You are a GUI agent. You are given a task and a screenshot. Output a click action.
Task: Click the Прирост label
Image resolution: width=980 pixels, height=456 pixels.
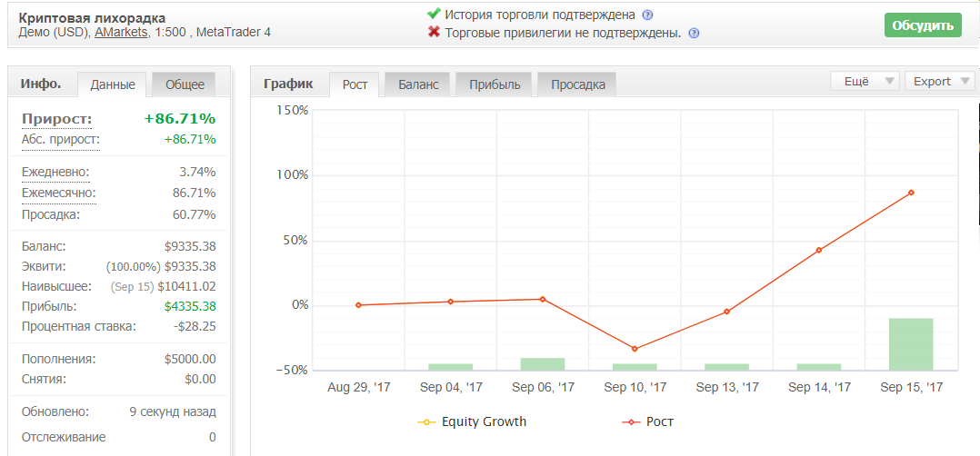57,119
